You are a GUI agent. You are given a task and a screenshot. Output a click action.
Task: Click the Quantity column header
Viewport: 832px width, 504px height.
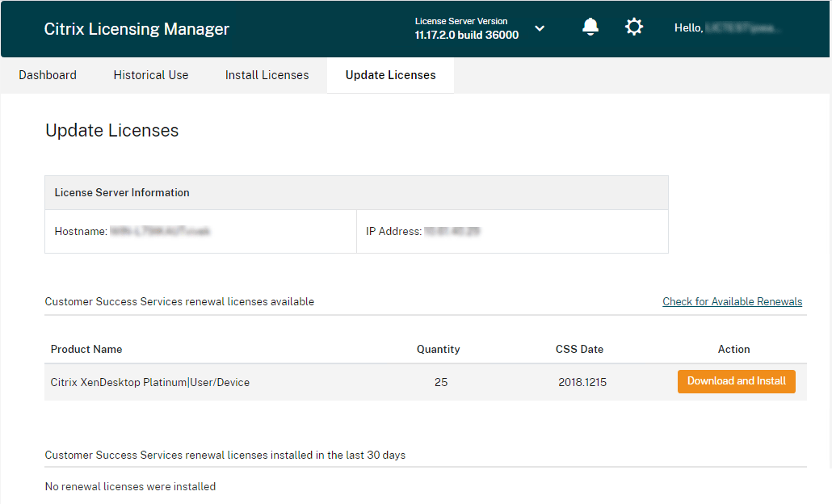coord(438,349)
